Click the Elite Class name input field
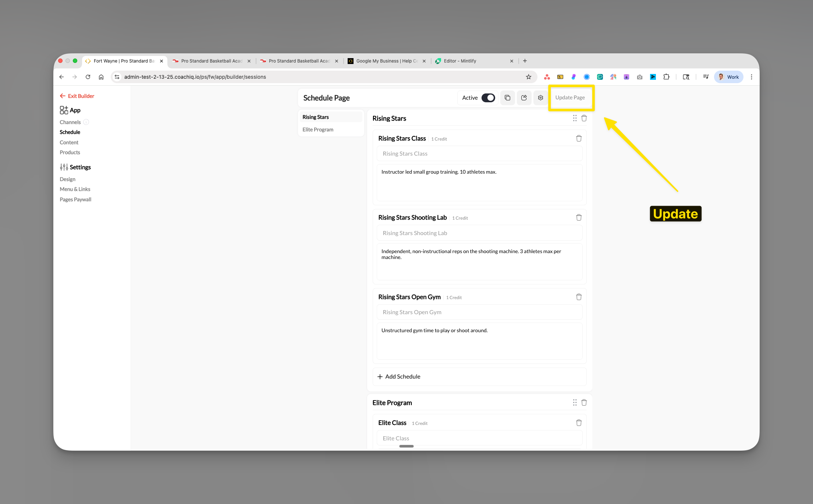Viewport: 813px width, 504px height. [x=479, y=438]
